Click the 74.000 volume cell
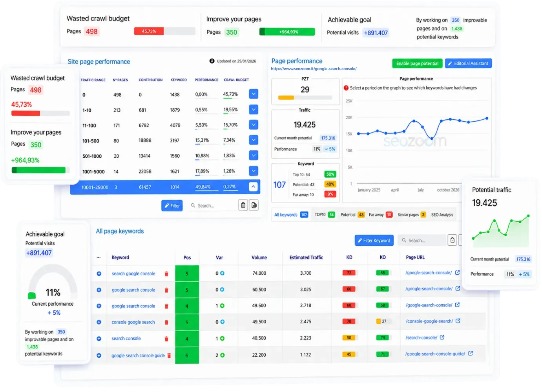The height and width of the screenshot is (392, 542). click(259, 273)
